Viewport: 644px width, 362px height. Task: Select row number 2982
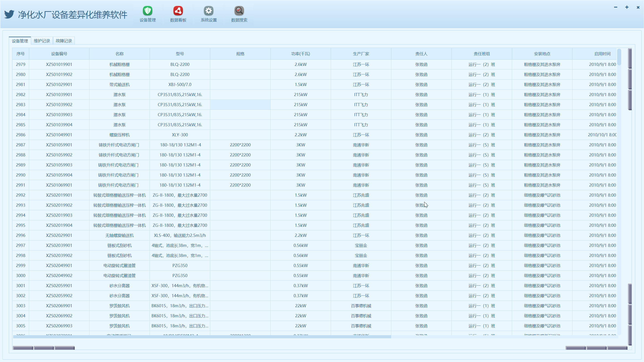(x=21, y=95)
